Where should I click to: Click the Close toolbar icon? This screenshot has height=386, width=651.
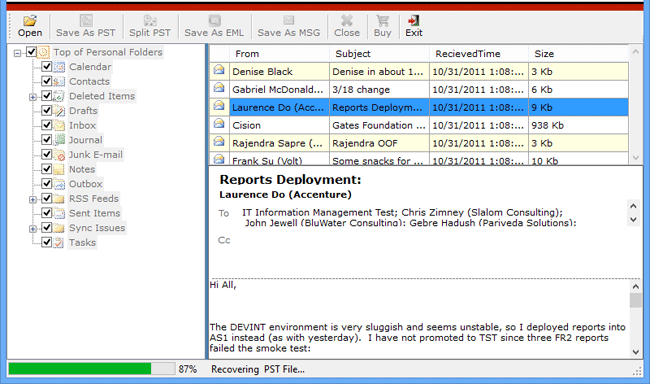coord(347,20)
